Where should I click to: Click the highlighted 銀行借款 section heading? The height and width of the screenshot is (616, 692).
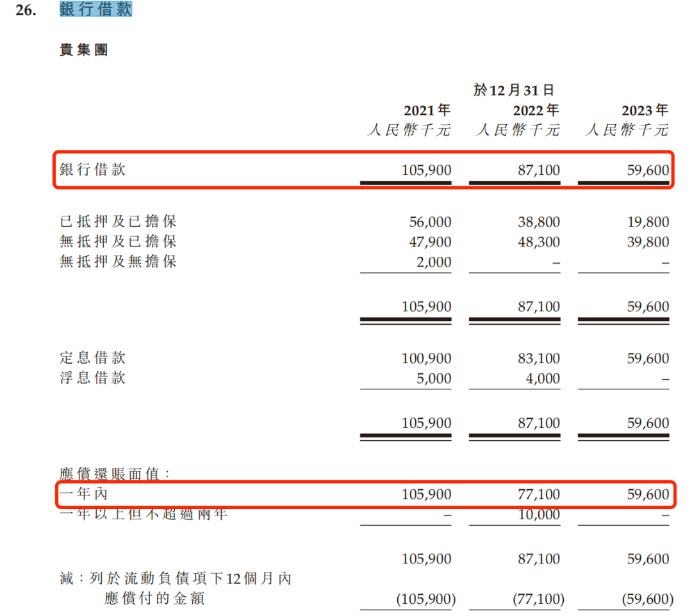[95, 10]
